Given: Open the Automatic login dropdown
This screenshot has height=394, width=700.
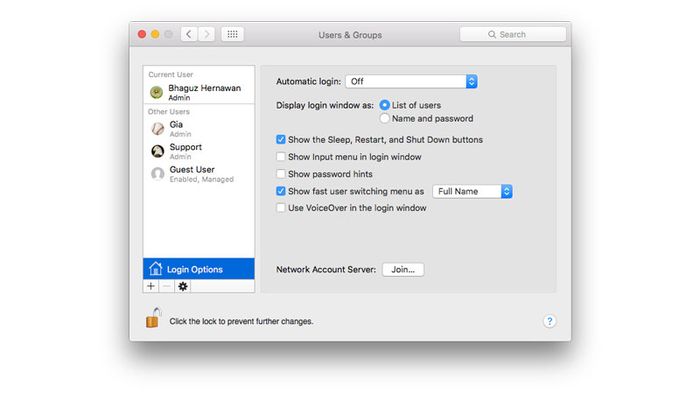Looking at the screenshot, I should click(x=411, y=81).
